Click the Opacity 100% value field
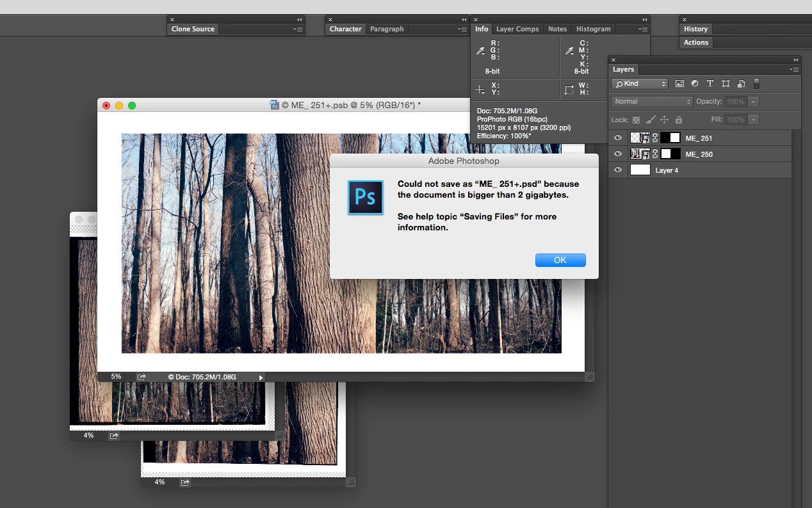This screenshot has height=508, width=812. 736,102
